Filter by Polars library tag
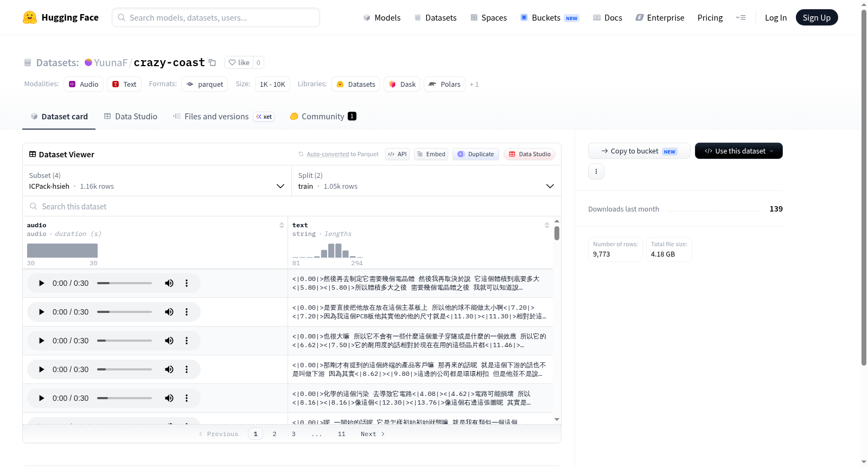This screenshot has width=868, height=467. click(444, 84)
